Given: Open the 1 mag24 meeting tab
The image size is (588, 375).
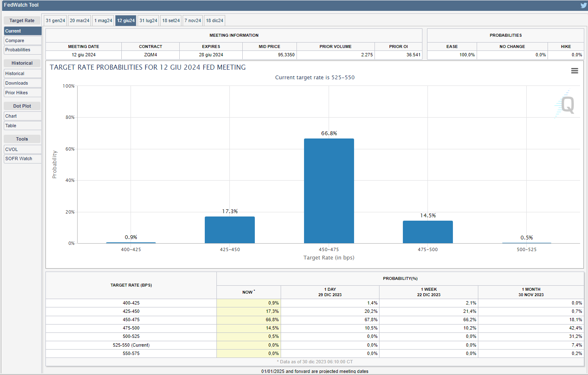Looking at the screenshot, I should (x=103, y=20).
